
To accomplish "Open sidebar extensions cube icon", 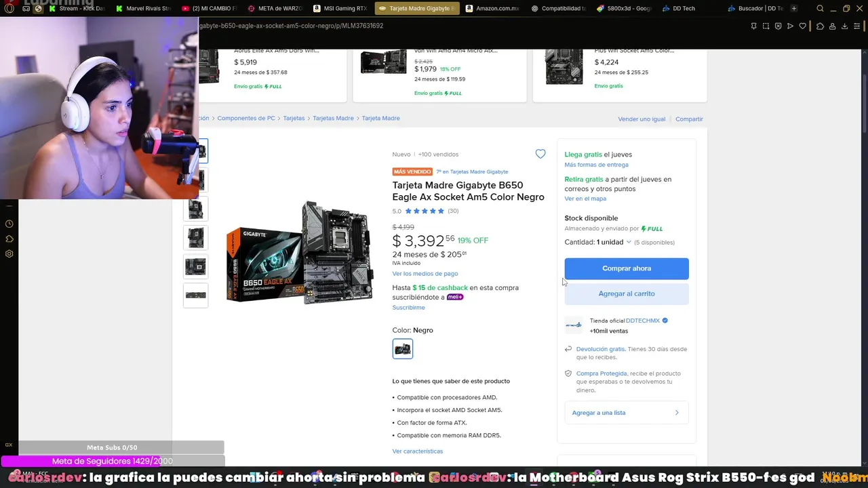I will click(9, 239).
